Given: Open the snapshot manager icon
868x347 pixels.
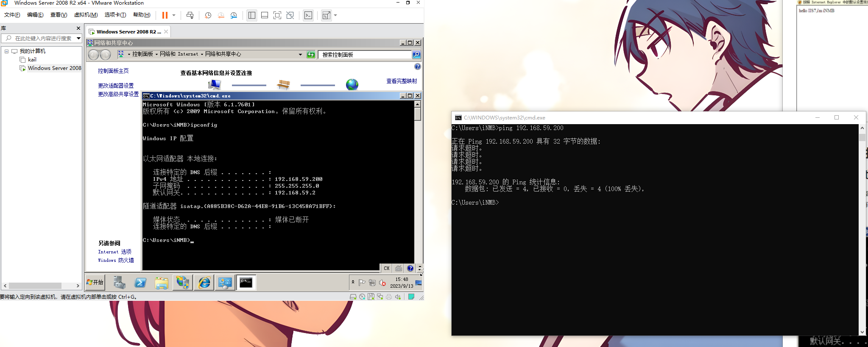Looking at the screenshot, I should point(234,15).
